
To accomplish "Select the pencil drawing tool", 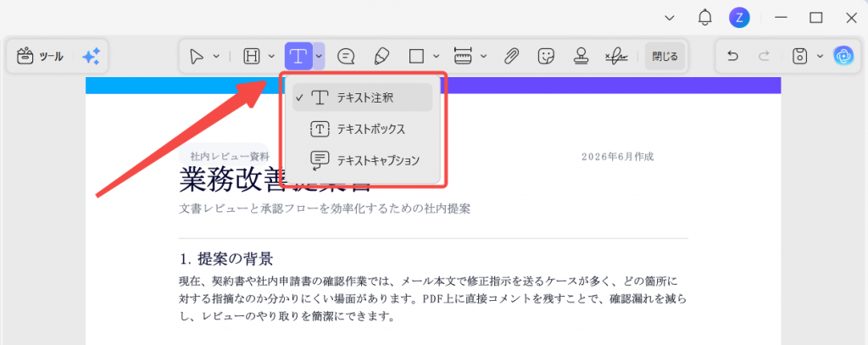I will (x=381, y=56).
